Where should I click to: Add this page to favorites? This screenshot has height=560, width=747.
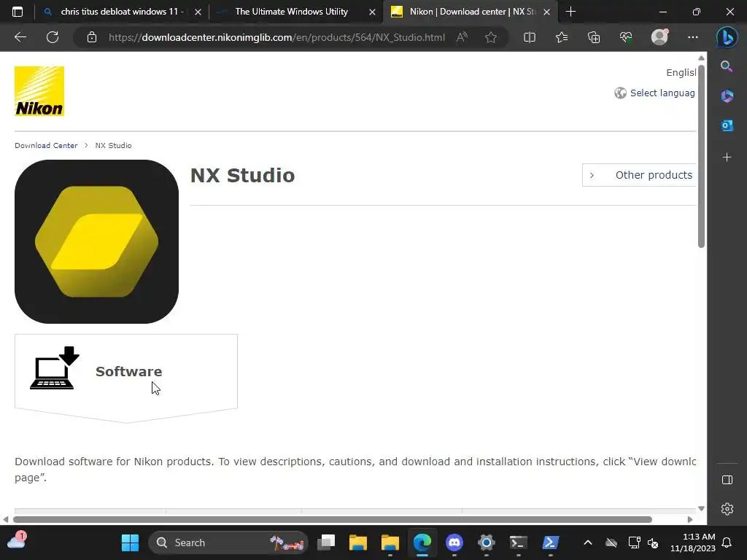(491, 37)
